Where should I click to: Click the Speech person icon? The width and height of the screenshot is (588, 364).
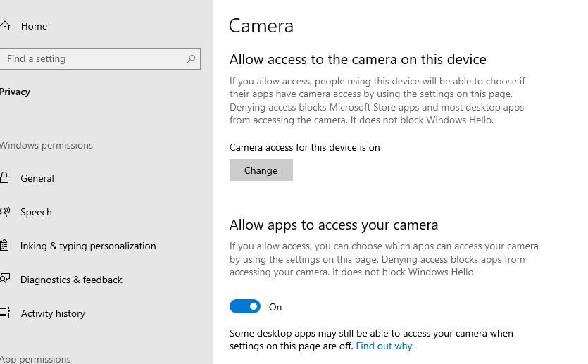click(5, 212)
